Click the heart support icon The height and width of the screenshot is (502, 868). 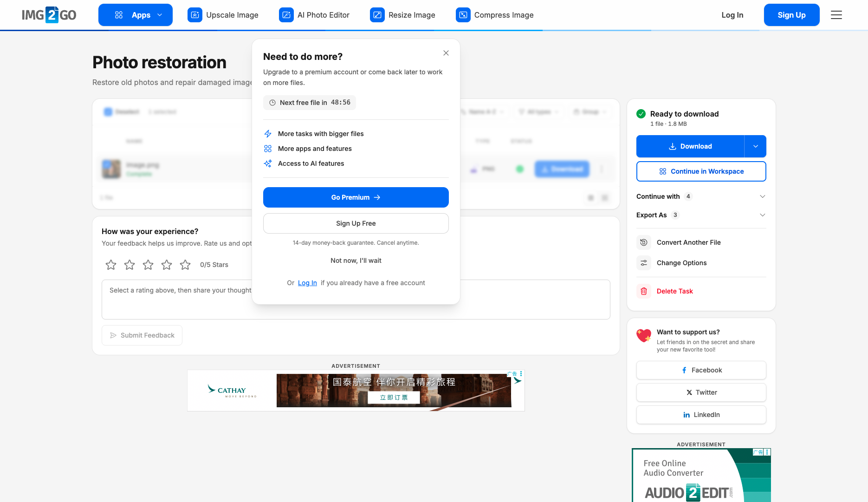point(644,335)
